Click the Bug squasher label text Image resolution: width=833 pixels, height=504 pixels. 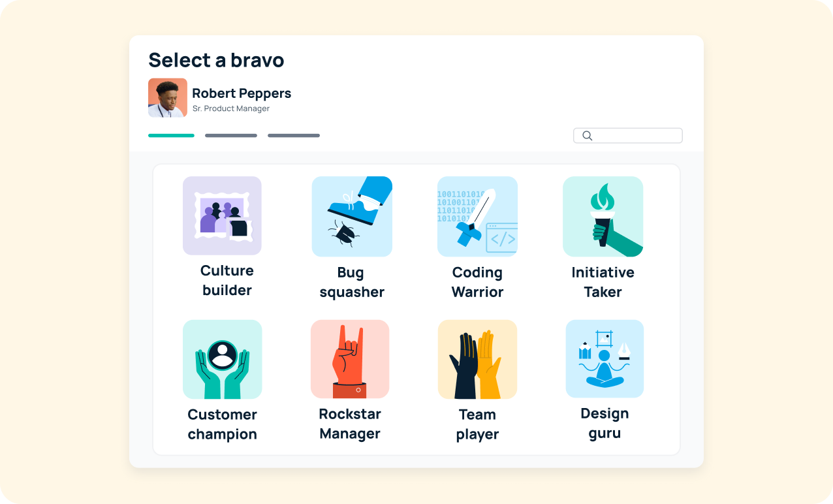point(352,282)
